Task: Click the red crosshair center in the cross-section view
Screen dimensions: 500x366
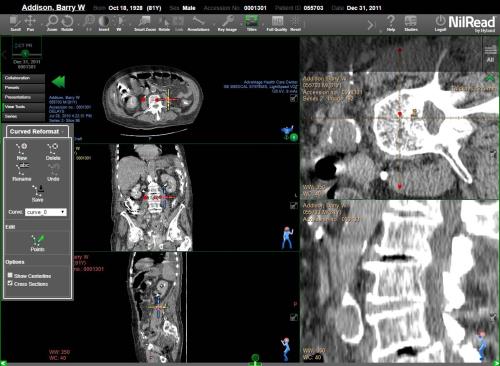Action: [x=400, y=115]
